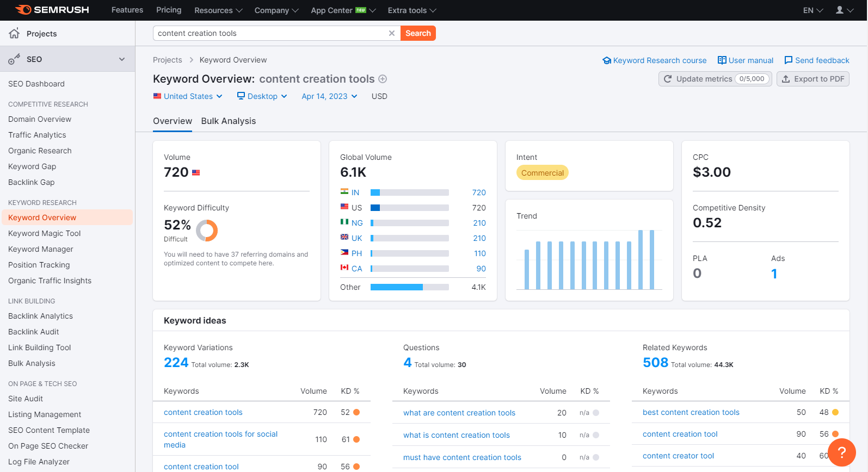Click the UK flag in Global Volume
868x472 pixels.
(344, 238)
